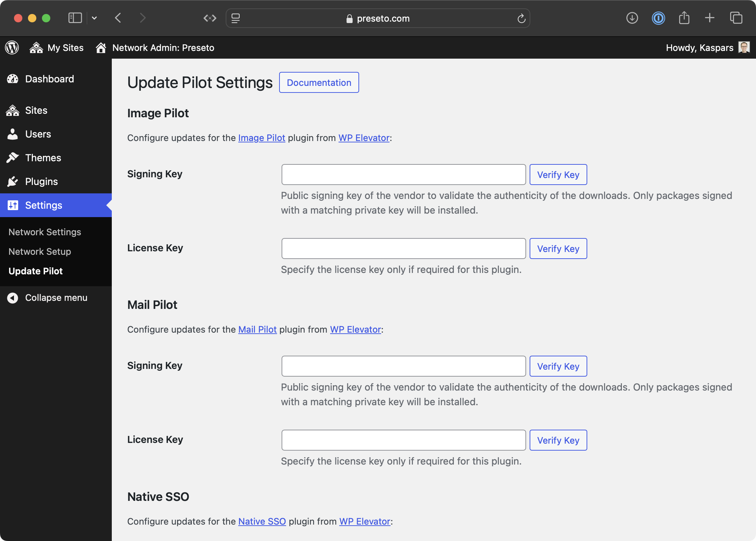Verify the Image Pilot signing key
Viewport: 756px width, 541px height.
[x=558, y=175]
